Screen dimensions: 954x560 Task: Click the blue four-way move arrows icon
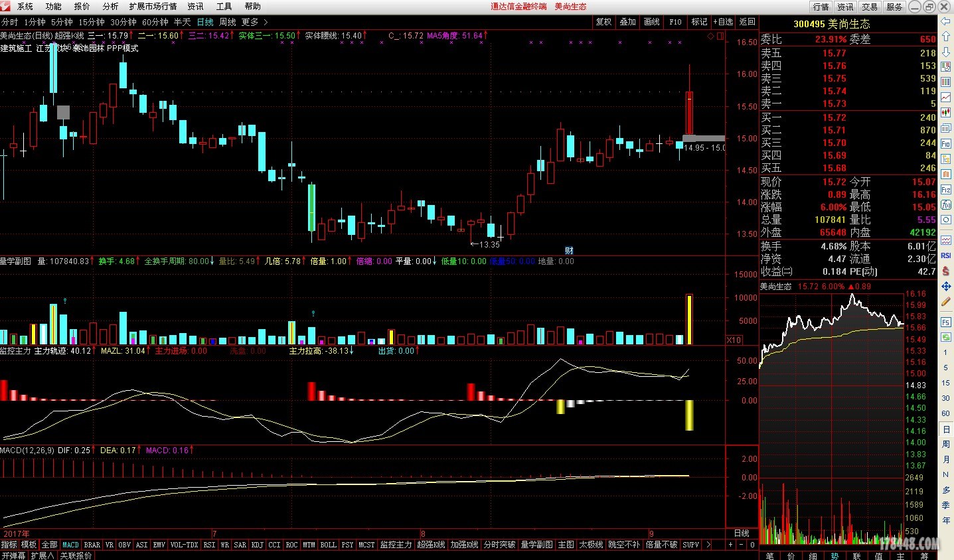coord(946,286)
